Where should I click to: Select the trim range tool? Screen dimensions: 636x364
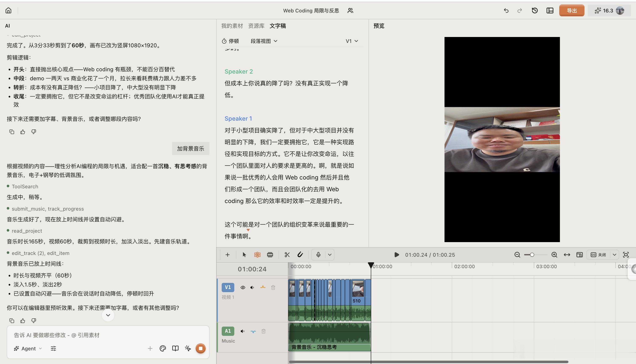270,255
